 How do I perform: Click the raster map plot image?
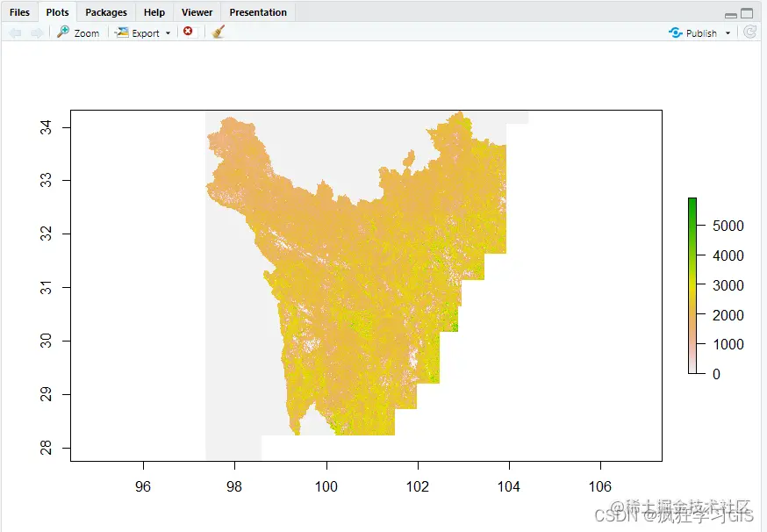click(366, 286)
